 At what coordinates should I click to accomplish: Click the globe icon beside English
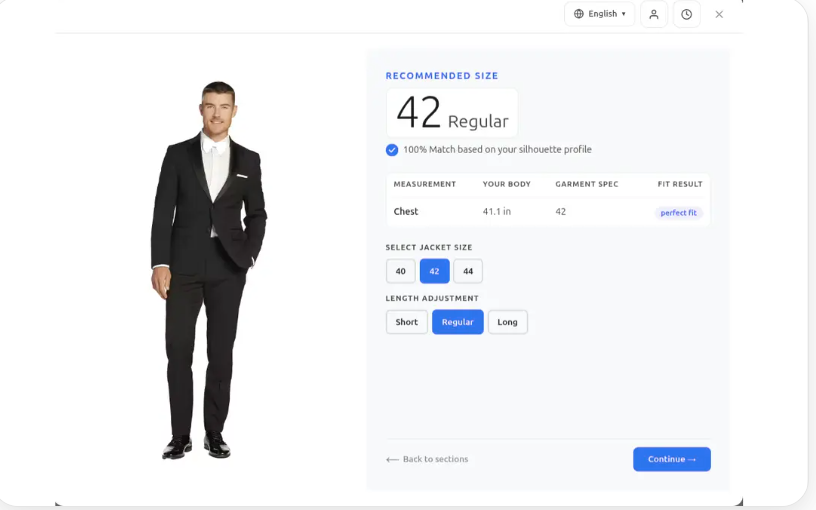(x=578, y=14)
